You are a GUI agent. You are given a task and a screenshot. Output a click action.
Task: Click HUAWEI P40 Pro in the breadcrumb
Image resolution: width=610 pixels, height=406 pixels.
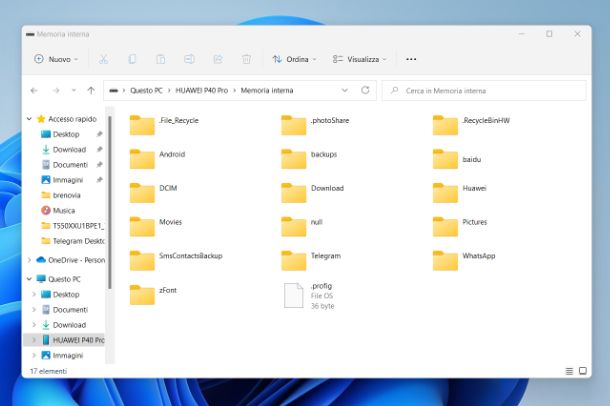[x=202, y=90]
